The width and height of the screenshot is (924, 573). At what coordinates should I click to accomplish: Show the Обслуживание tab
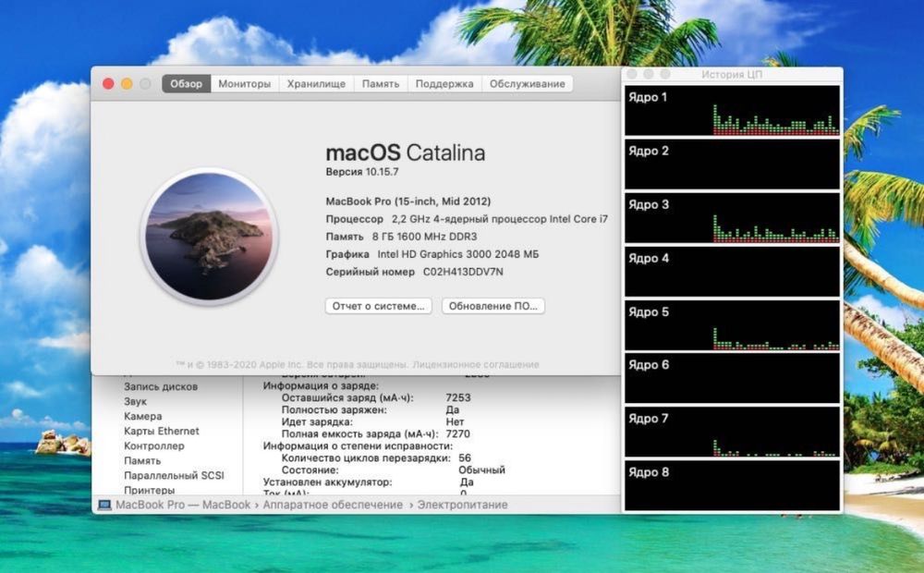(x=528, y=84)
